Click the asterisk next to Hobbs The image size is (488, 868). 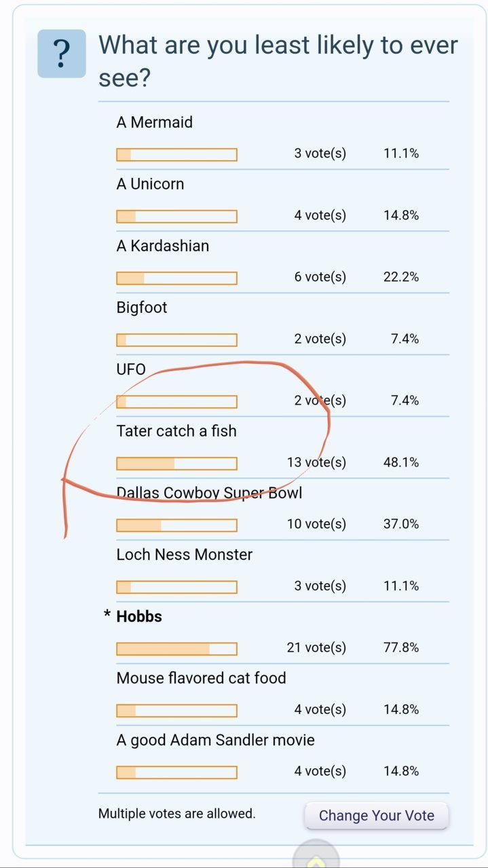point(107,616)
